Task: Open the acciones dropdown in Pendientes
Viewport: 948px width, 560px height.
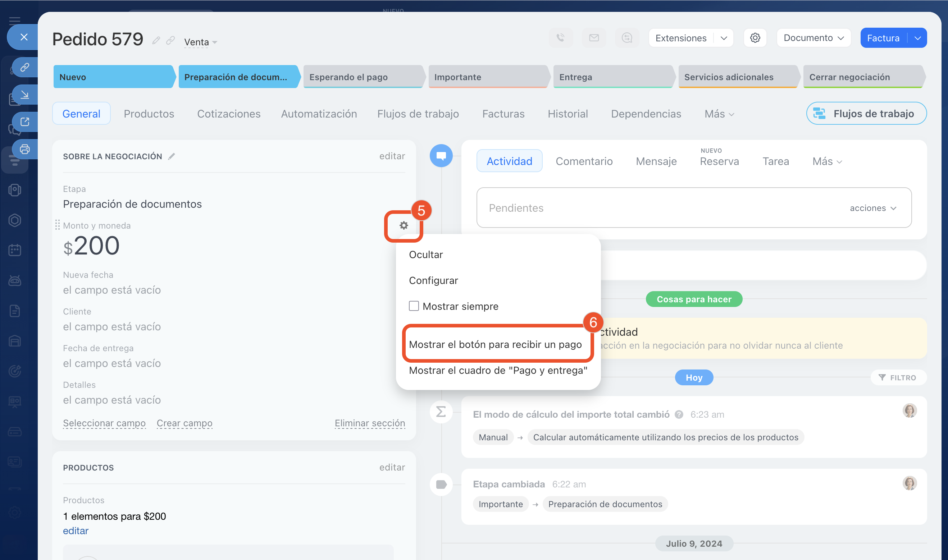Action: tap(872, 208)
